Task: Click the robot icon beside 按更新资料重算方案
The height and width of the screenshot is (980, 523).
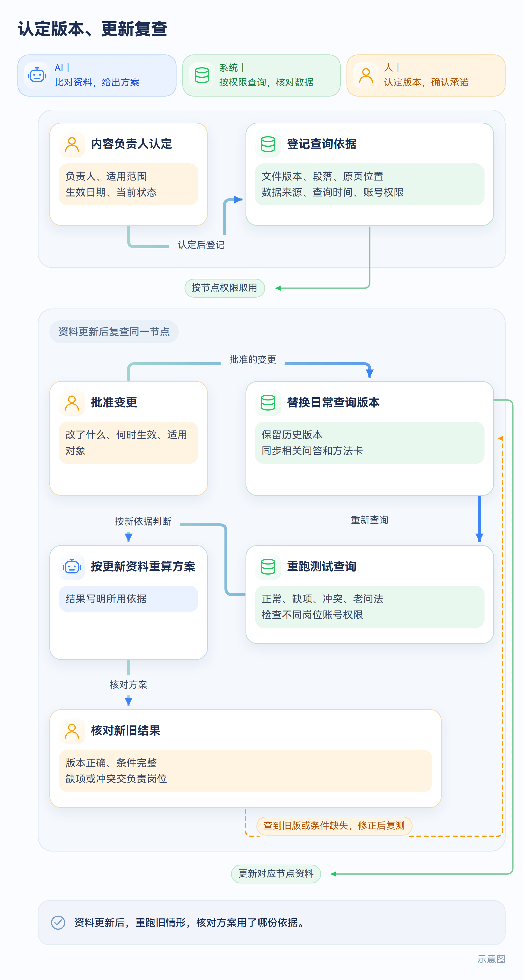Action: tap(72, 567)
